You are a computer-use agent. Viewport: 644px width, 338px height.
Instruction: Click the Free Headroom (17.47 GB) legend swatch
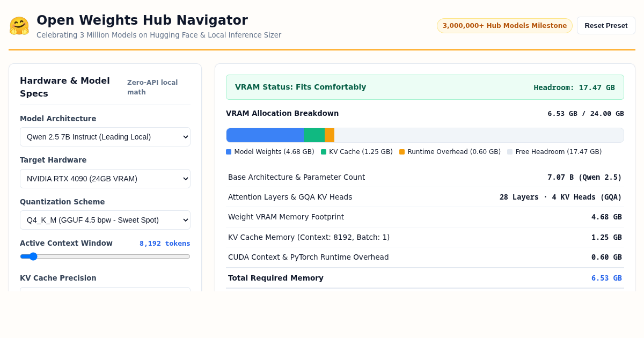click(x=510, y=152)
